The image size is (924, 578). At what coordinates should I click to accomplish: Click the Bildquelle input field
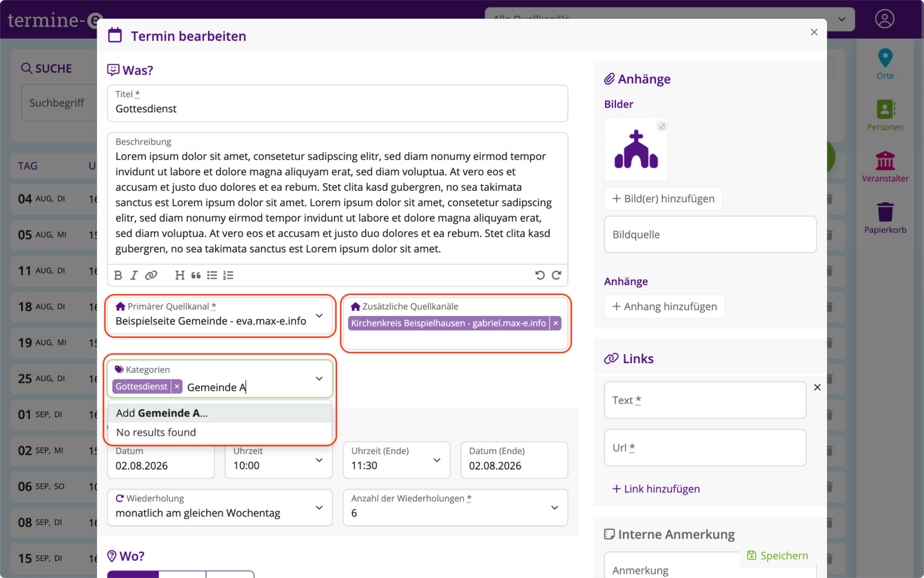pyautogui.click(x=710, y=234)
